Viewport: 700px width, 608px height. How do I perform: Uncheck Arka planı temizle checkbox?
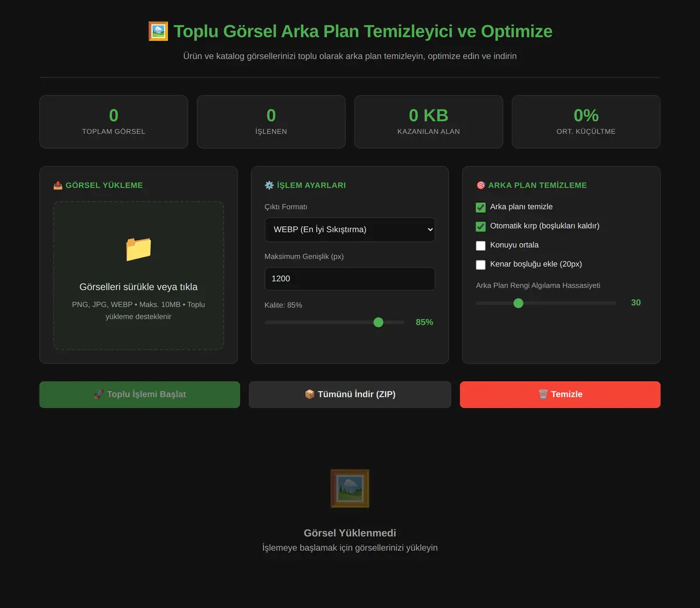pos(481,207)
